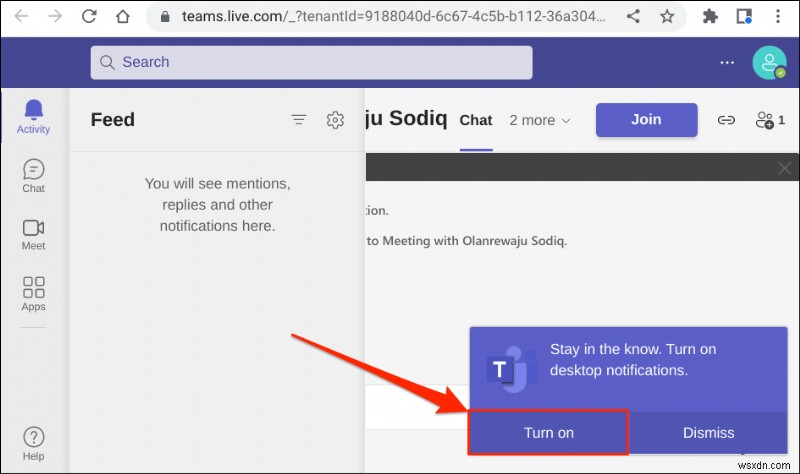Open the Apps section
Screen dimensions: 800x474
click(33, 293)
